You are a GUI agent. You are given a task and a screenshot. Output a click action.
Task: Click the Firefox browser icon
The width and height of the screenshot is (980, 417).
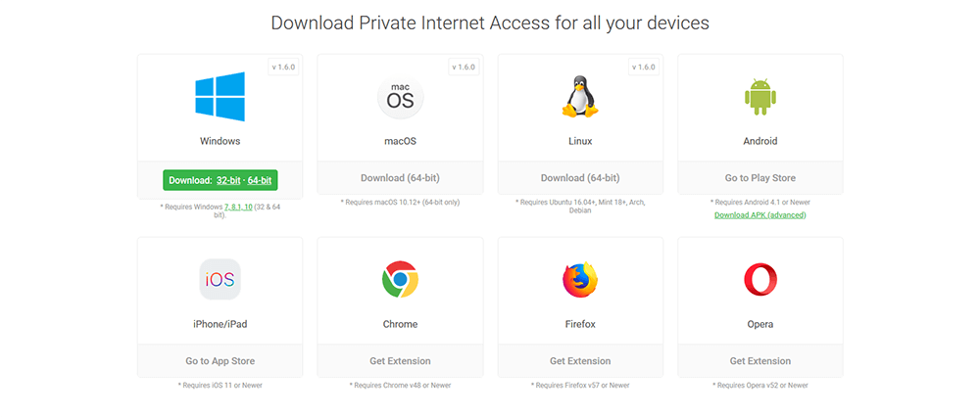point(580,280)
